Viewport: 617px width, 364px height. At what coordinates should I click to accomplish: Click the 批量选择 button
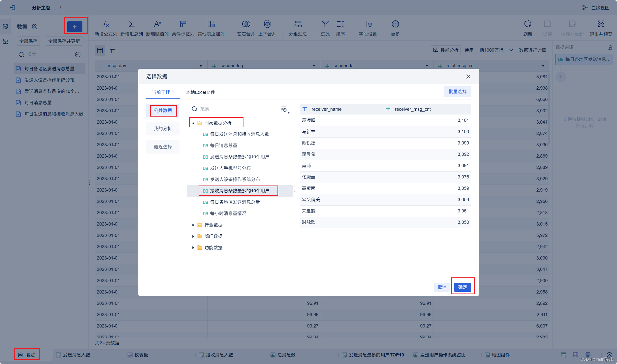coord(457,92)
